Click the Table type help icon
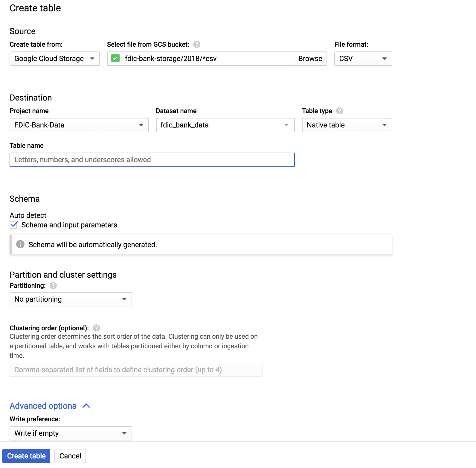 point(339,111)
